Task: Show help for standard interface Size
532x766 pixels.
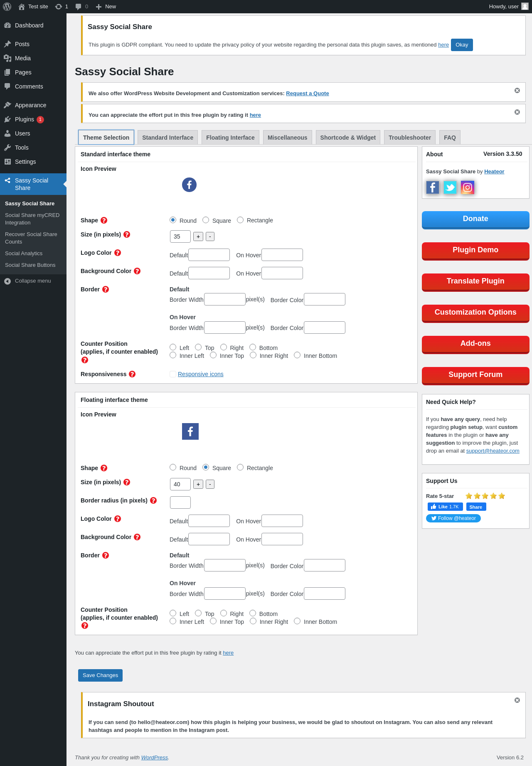Action: (x=127, y=234)
